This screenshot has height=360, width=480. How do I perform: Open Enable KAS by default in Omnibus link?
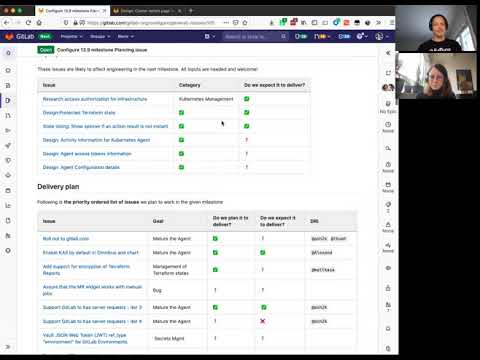pyautogui.click(x=90, y=253)
